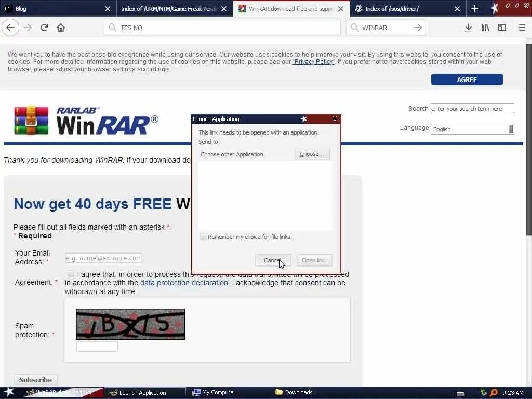Viewport: 532px width, 399px height.
Task: Click the captcha spam protection image
Action: [130, 324]
